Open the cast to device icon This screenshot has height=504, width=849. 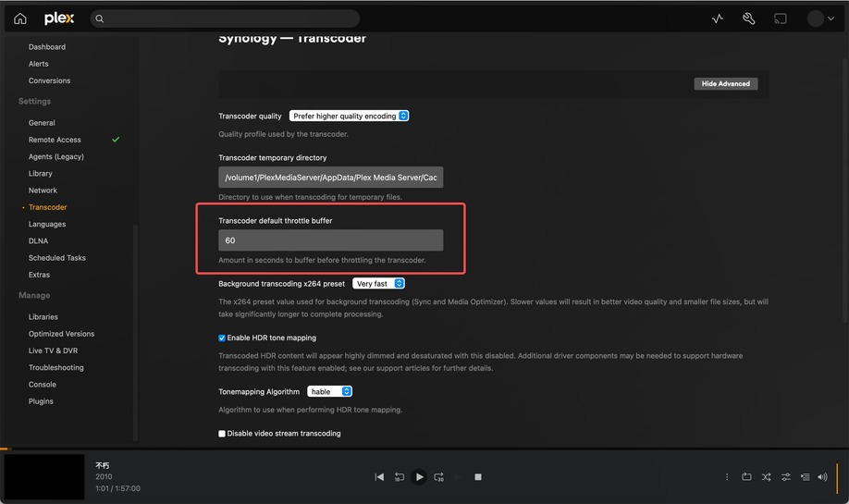click(781, 18)
